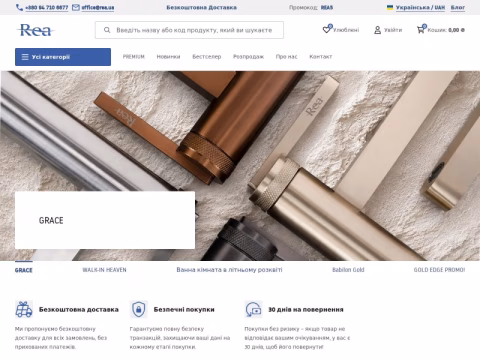Viewport: 480px width, 360px height.
Task: Click the Кошик cart total text
Action: click(446, 30)
